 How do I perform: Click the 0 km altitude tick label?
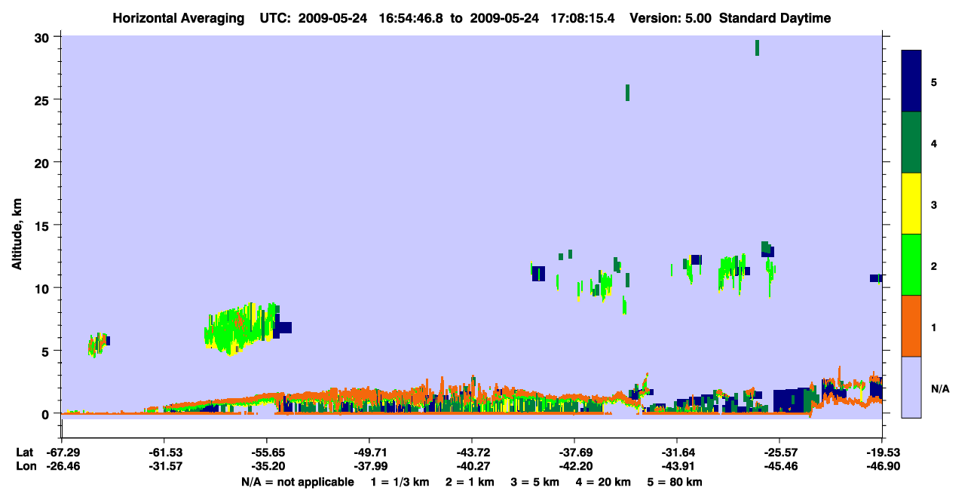tap(47, 414)
